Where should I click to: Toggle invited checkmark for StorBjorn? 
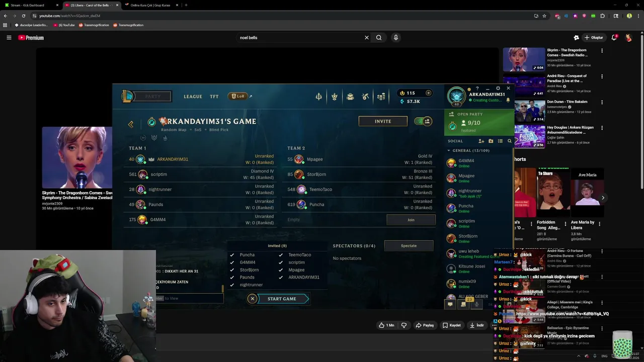click(x=232, y=270)
